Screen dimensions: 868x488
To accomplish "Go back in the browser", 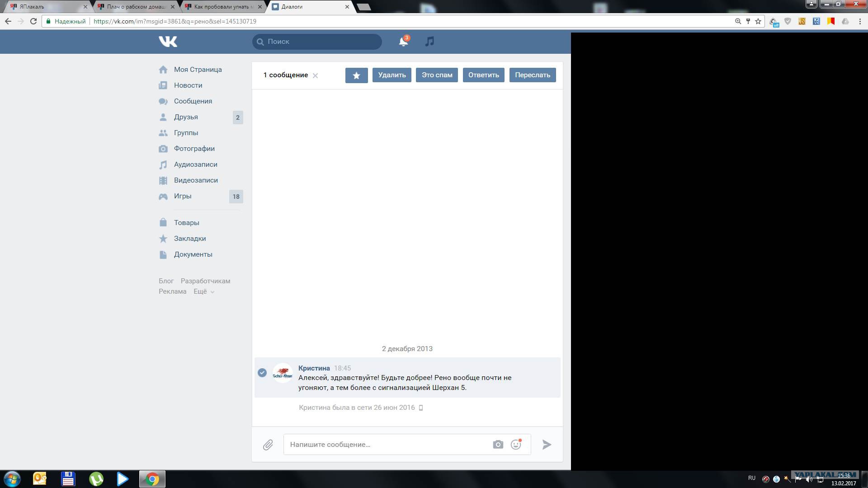I will pos(8,21).
